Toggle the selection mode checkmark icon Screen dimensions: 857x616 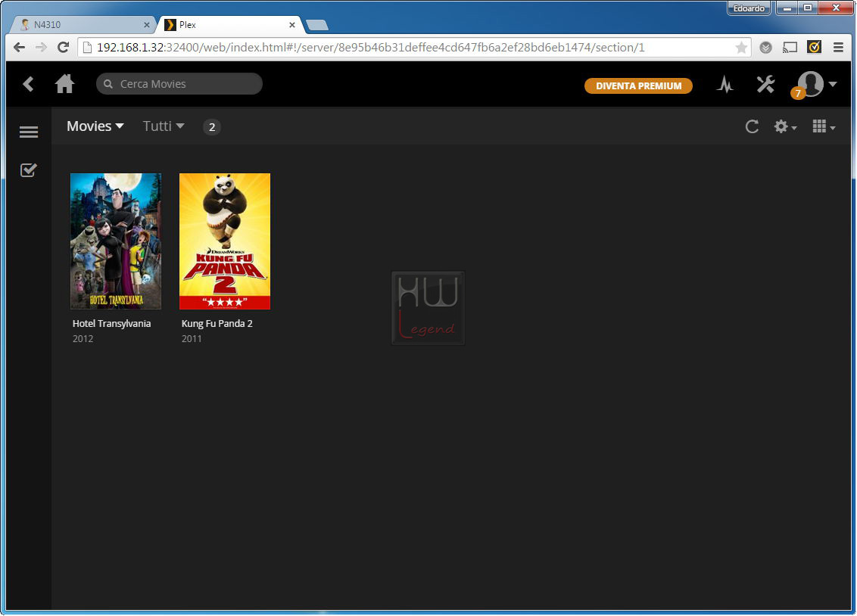pyautogui.click(x=29, y=170)
